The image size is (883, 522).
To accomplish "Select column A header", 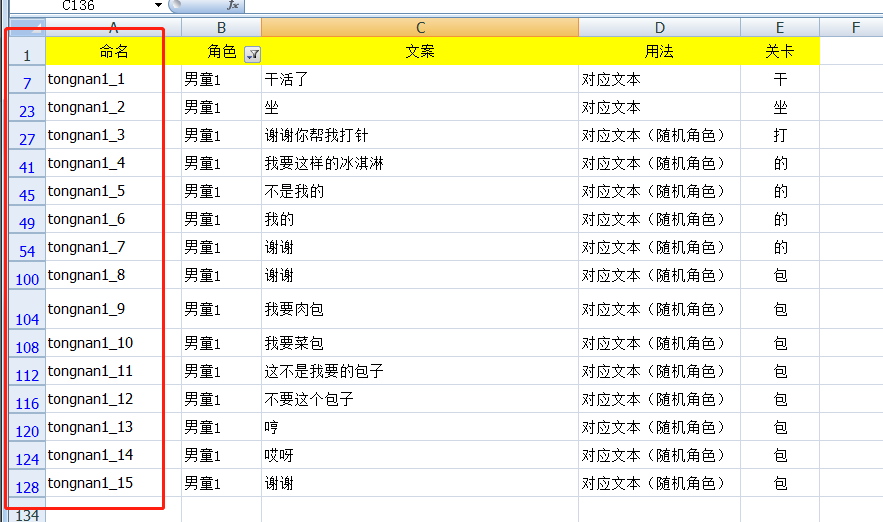I will [x=113, y=28].
